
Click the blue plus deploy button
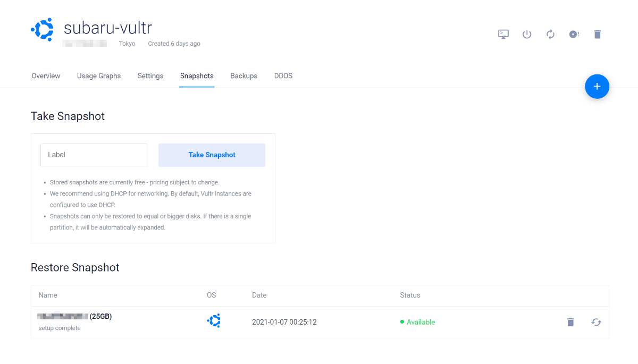pyautogui.click(x=597, y=87)
